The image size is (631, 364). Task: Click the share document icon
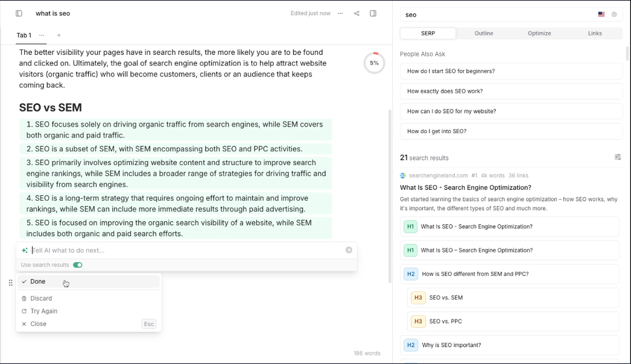point(357,13)
